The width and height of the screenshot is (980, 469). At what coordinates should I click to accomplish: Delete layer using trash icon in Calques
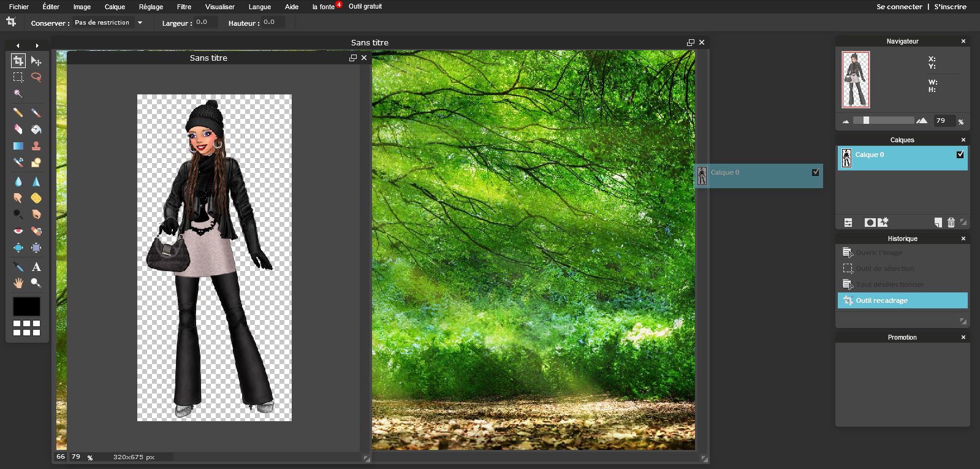[951, 223]
